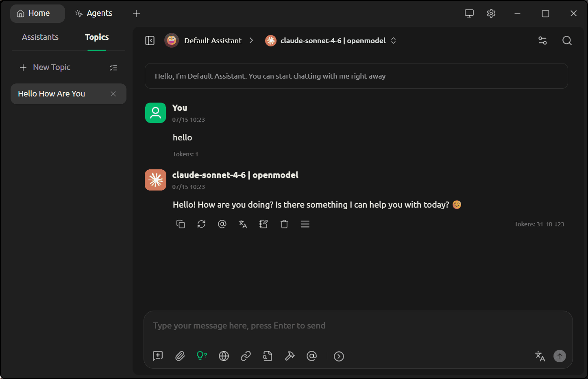Attach a file with the paperclip icon
588x379 pixels.
180,356
